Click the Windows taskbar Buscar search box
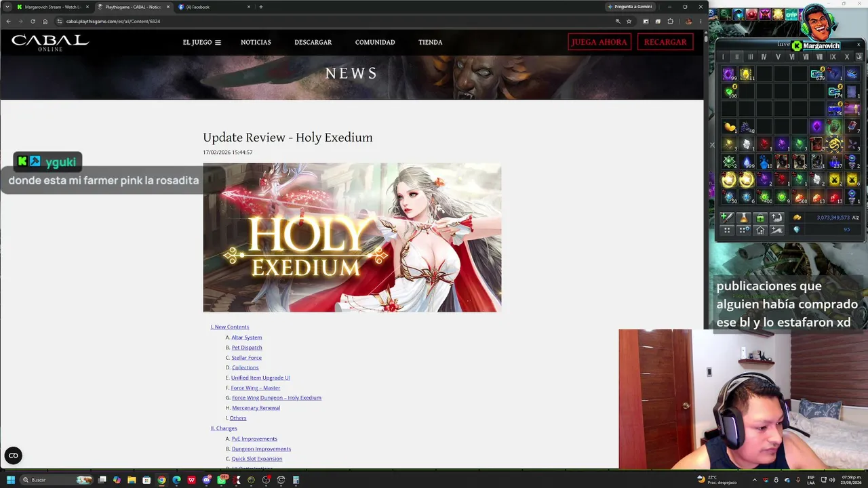Image resolution: width=868 pixels, height=488 pixels. 56,480
